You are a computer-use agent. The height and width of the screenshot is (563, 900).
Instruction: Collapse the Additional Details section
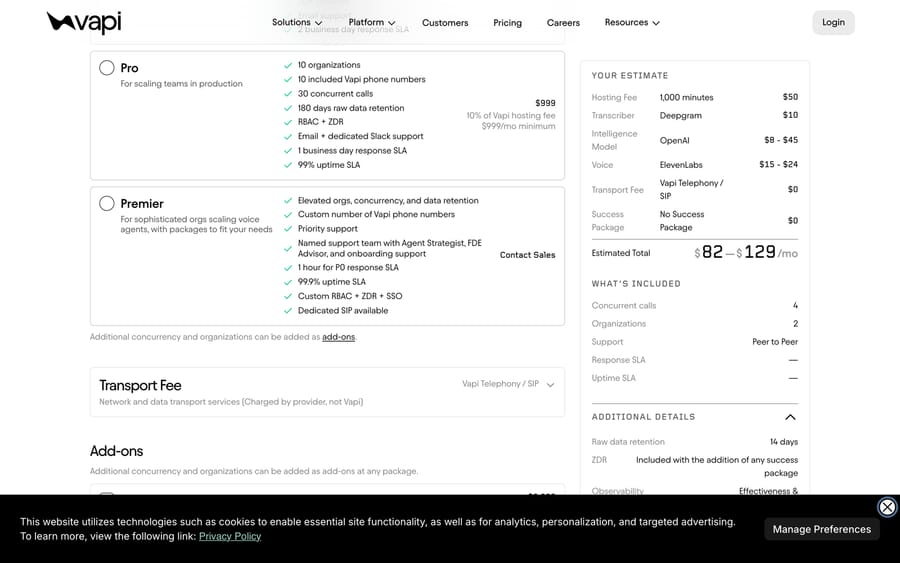(x=790, y=417)
